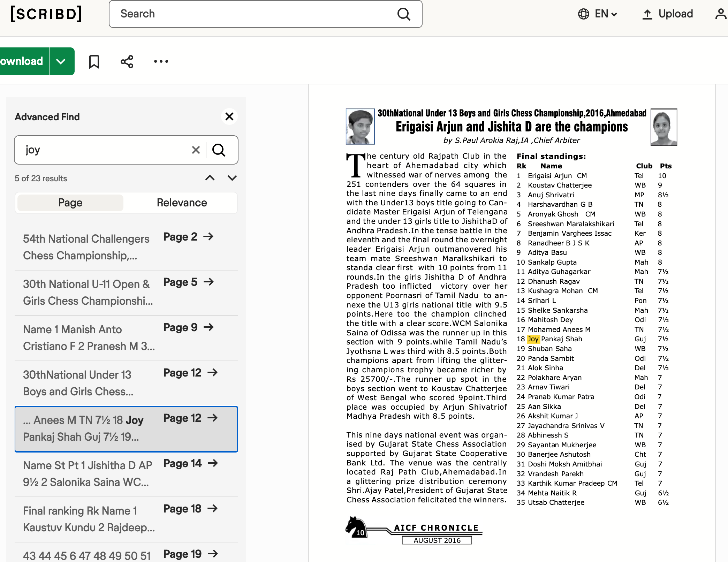Image resolution: width=728 pixels, height=562 pixels.
Task: Open 'Name St Pt 1 Jishitha D AP' result
Action: [x=126, y=474]
